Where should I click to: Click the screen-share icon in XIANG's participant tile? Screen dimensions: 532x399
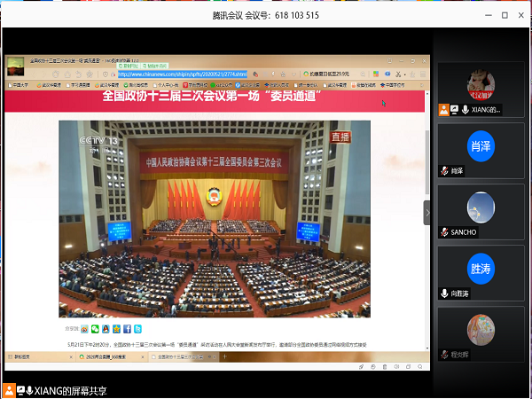click(454, 110)
